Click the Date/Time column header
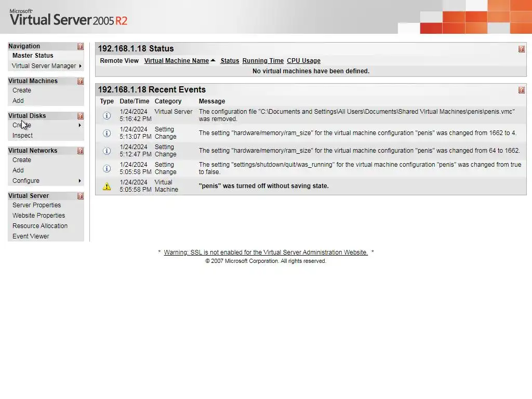The image size is (532, 399). pyautogui.click(x=135, y=101)
